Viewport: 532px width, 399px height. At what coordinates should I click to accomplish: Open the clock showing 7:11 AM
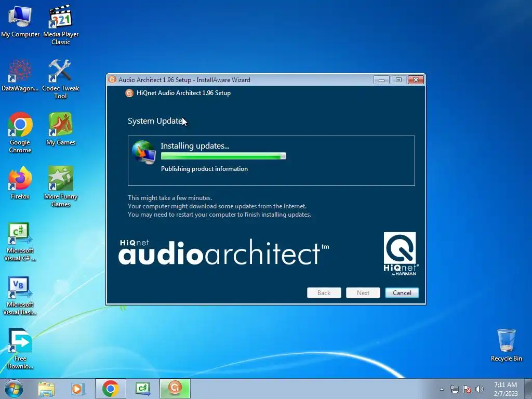(506, 389)
